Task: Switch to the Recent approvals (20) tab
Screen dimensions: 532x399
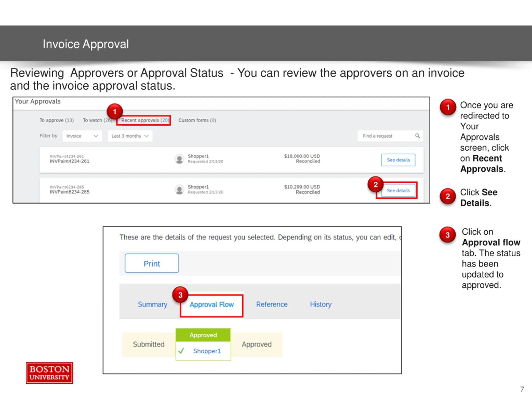Action: (x=145, y=120)
